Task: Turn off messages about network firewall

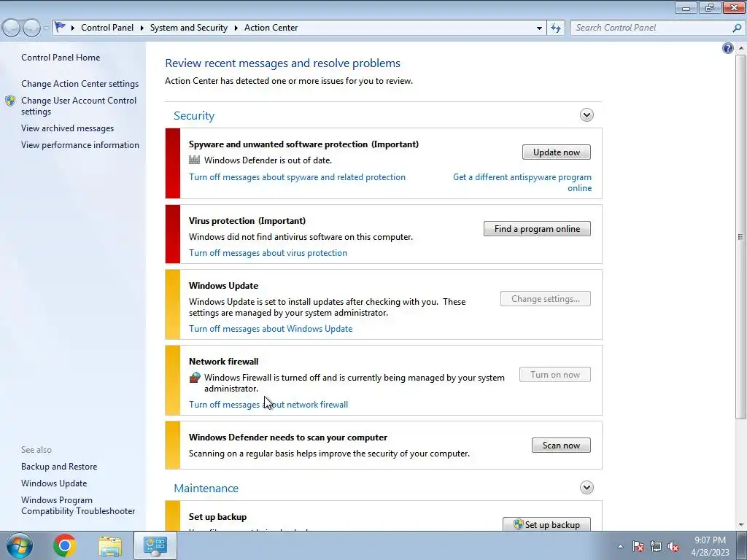Action: [268, 404]
